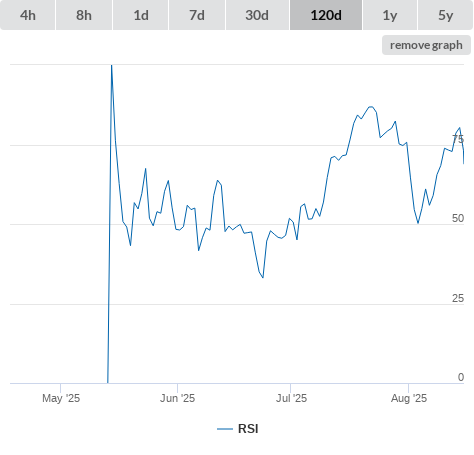Screen dimensions: 474x455
Task: Select the 4h time range tab
Action: [x=28, y=15]
